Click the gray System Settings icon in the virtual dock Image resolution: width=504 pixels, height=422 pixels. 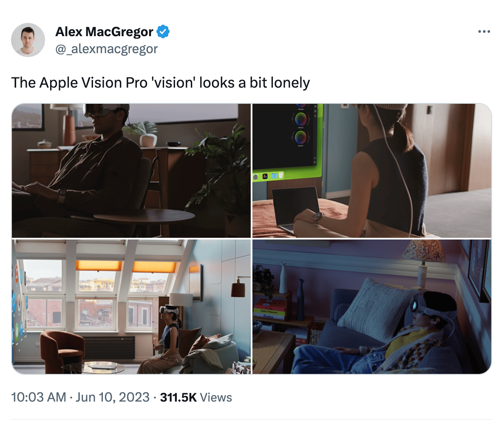(255, 177)
